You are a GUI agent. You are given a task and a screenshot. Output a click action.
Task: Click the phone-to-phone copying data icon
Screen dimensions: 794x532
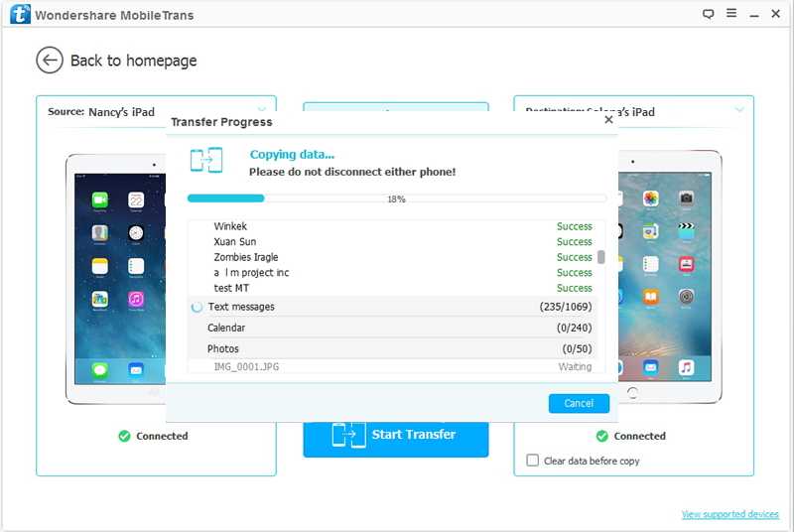(206, 160)
